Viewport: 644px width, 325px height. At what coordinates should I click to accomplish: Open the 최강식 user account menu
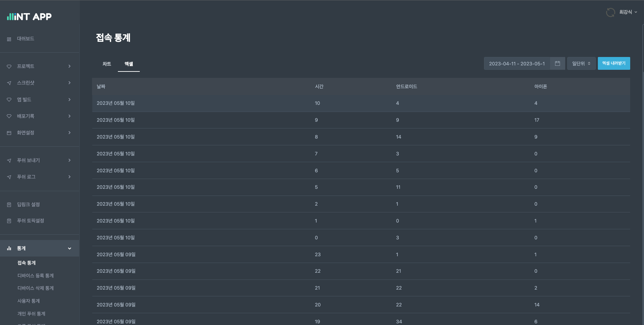point(628,12)
